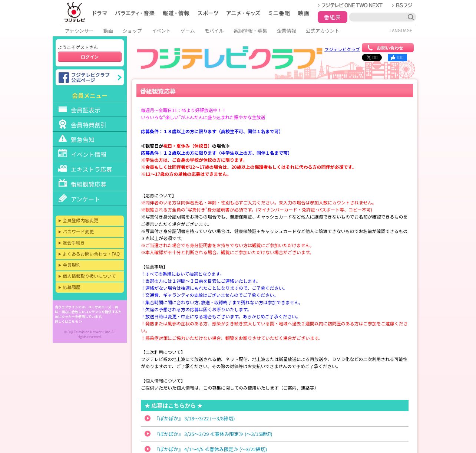Open フジテレビ ONE TWO NEXT link
Viewport: 476px width, 453px height.
[350, 5]
